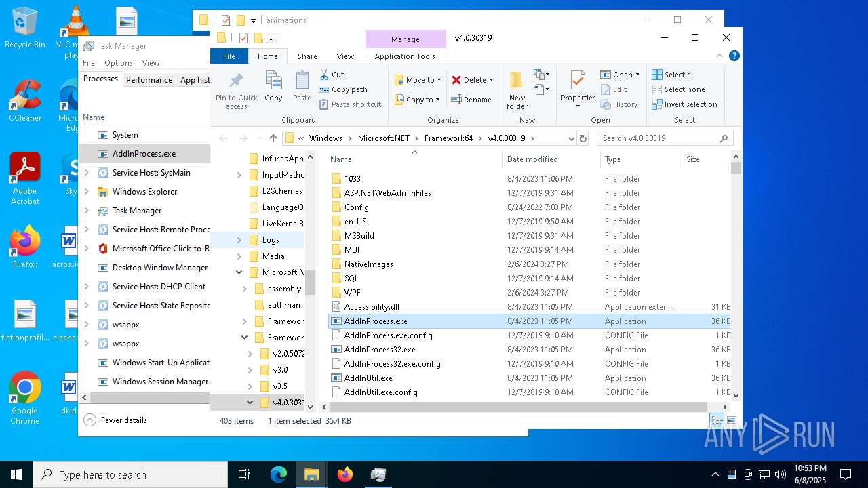Open Microsoft Edge from taskbar
868x488 pixels.
pyautogui.click(x=279, y=474)
